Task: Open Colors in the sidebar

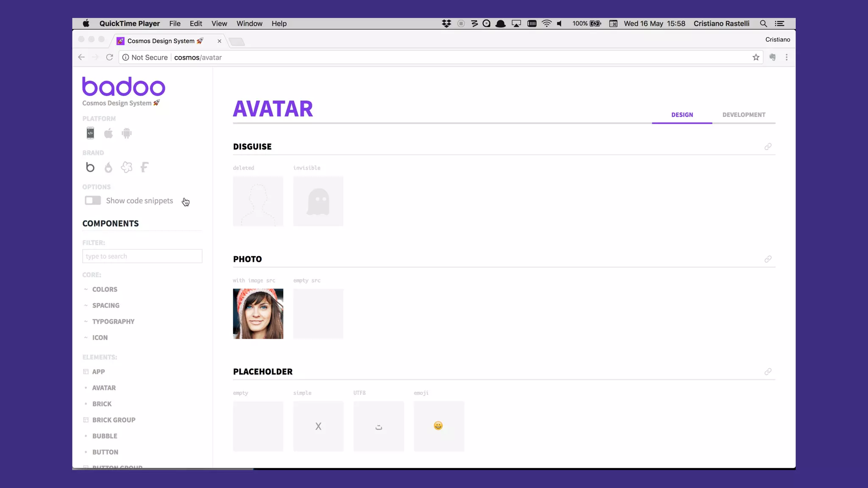Action: point(105,289)
